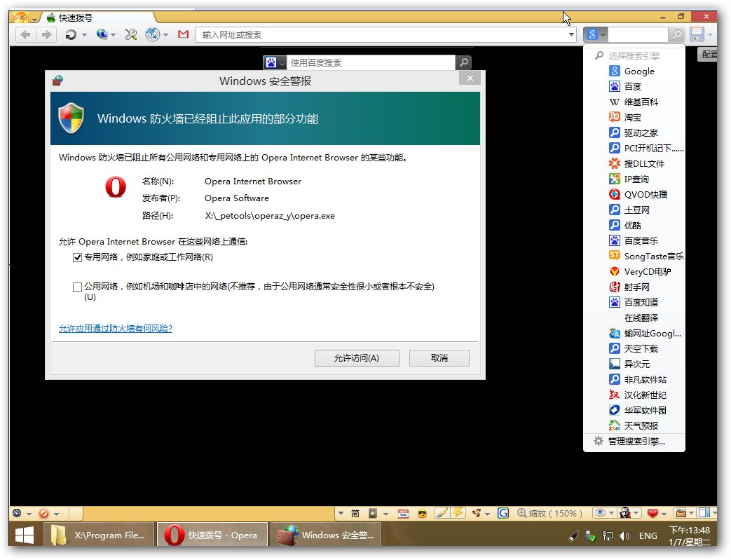Viewport: 731px width, 560px height.
Task: Choose 驱动之家 in the engine list
Action: (x=634, y=133)
